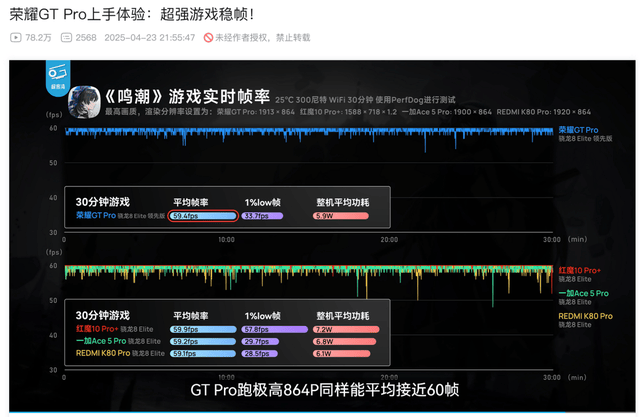The width and height of the screenshot is (640, 417).
Task: Click the test conditions text 25℃ 300尼特 WiFi
Action: [x=365, y=100]
